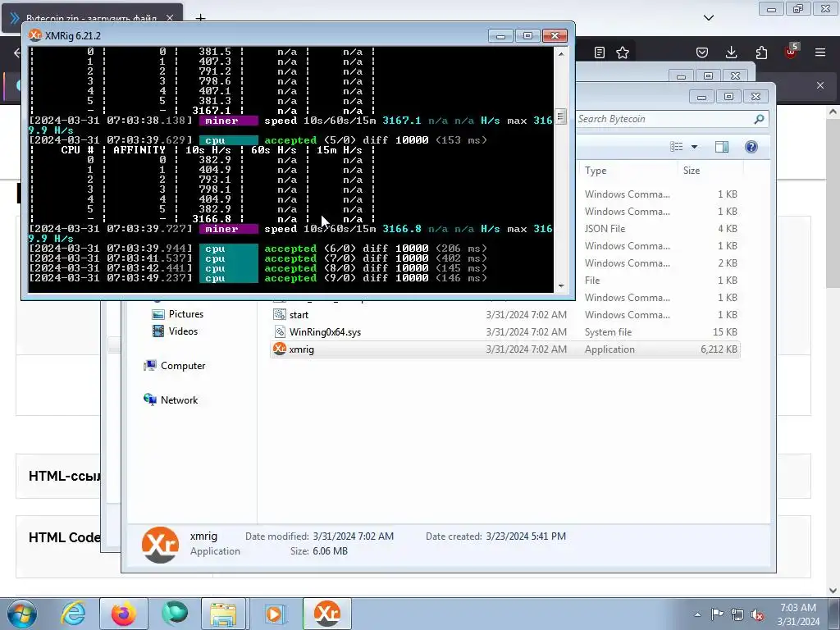Open uBlock extension icon with badge

[792, 52]
